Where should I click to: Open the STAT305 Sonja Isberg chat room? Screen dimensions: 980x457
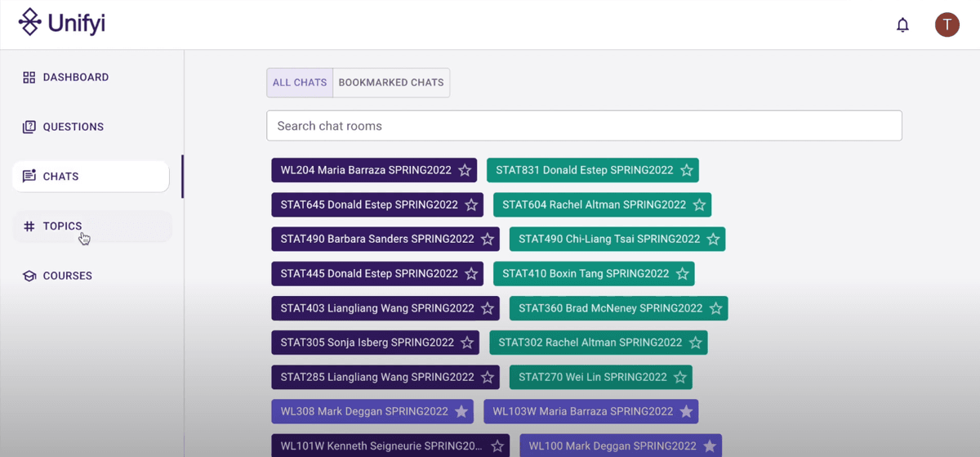(367, 343)
